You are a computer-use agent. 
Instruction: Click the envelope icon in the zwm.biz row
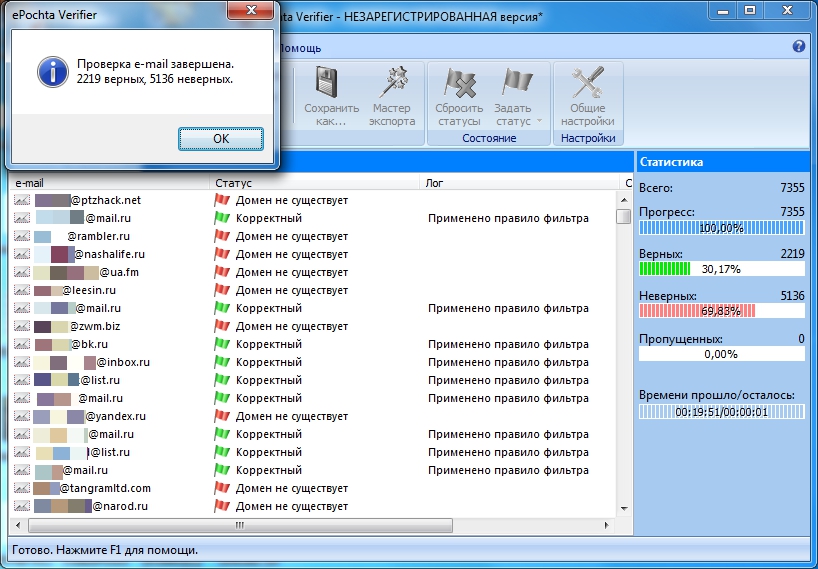22,326
